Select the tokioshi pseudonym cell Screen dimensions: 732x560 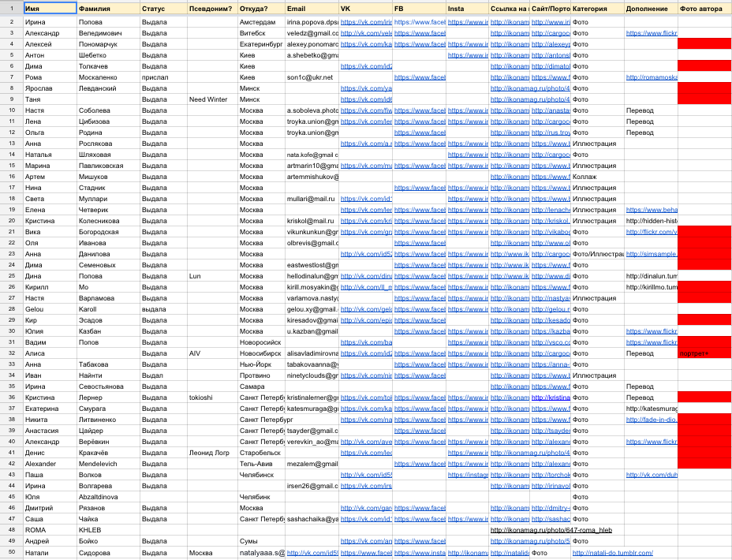coord(212,398)
